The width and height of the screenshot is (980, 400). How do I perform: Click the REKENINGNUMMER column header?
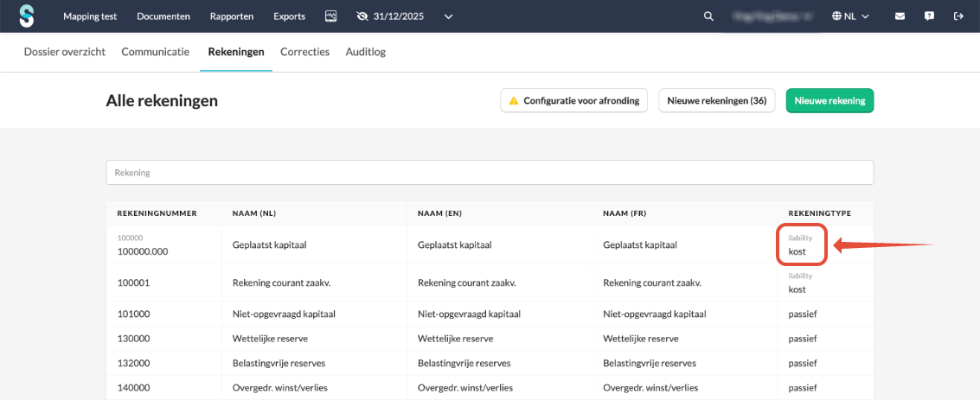[x=157, y=213]
